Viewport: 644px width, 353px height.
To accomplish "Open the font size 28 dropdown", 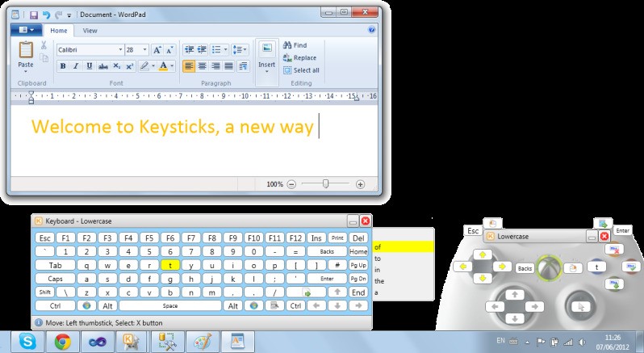I will click(144, 50).
